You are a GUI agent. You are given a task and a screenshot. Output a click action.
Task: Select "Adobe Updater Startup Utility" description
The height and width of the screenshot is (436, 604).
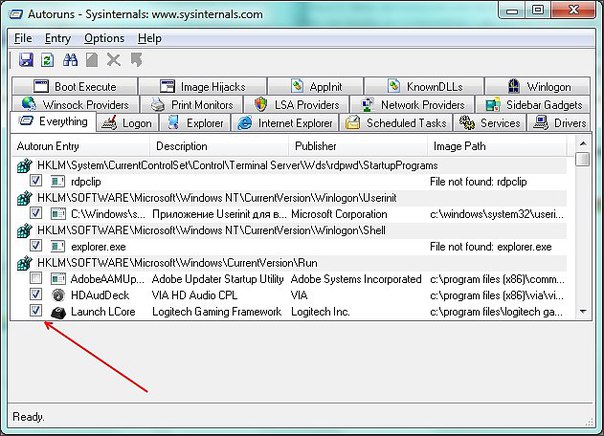(218, 279)
